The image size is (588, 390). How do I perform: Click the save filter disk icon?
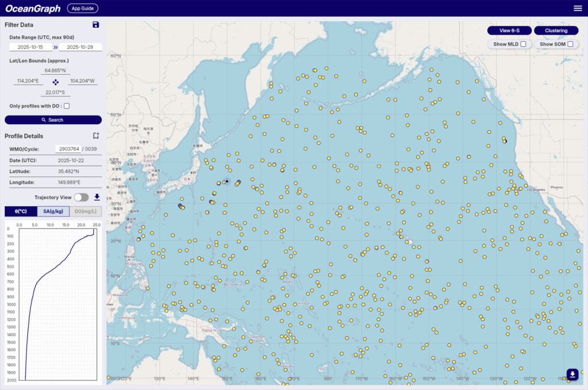click(x=96, y=25)
